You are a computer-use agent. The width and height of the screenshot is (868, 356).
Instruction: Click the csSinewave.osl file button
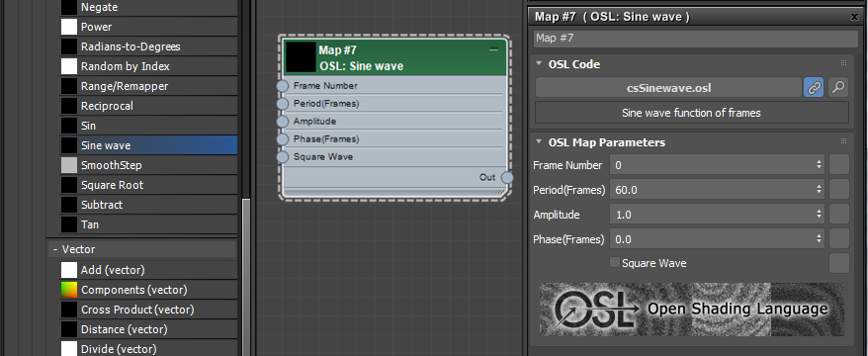[x=668, y=87]
